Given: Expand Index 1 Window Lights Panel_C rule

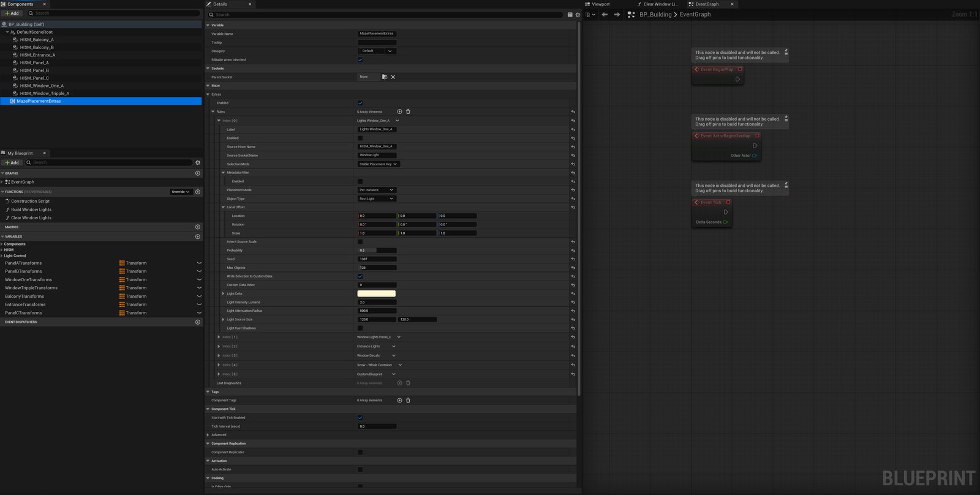Looking at the screenshot, I should pyautogui.click(x=219, y=337).
